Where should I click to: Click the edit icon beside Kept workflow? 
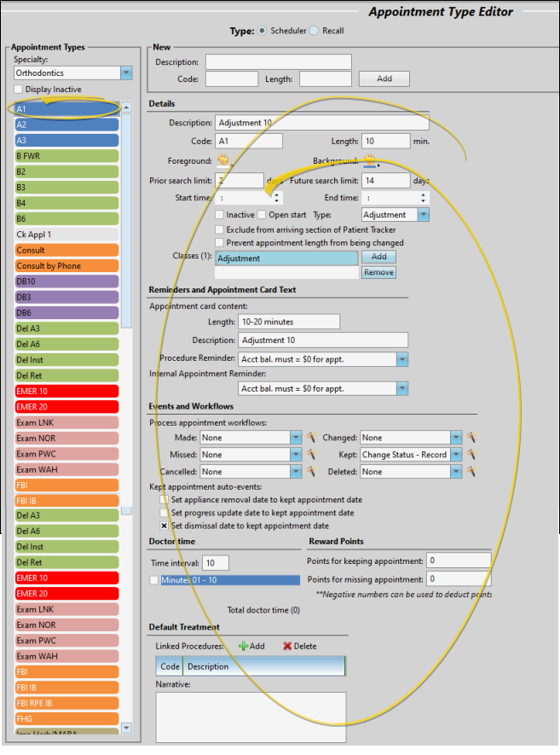pos(470,455)
